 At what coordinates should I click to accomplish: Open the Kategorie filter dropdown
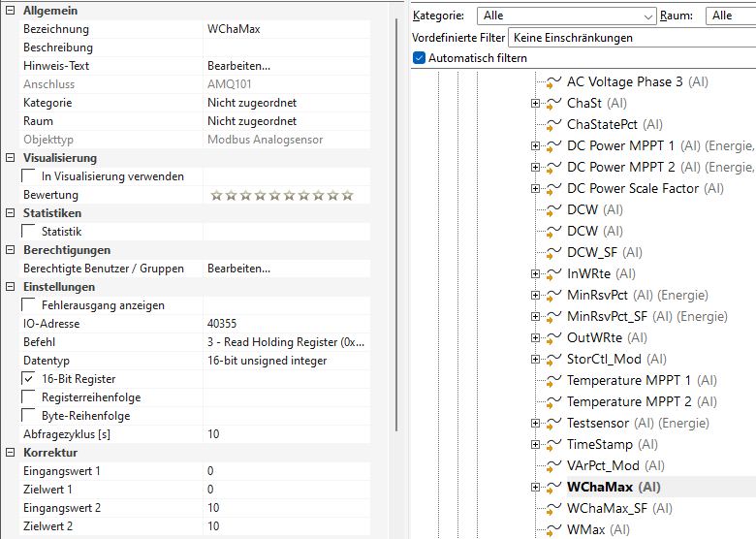(x=648, y=16)
